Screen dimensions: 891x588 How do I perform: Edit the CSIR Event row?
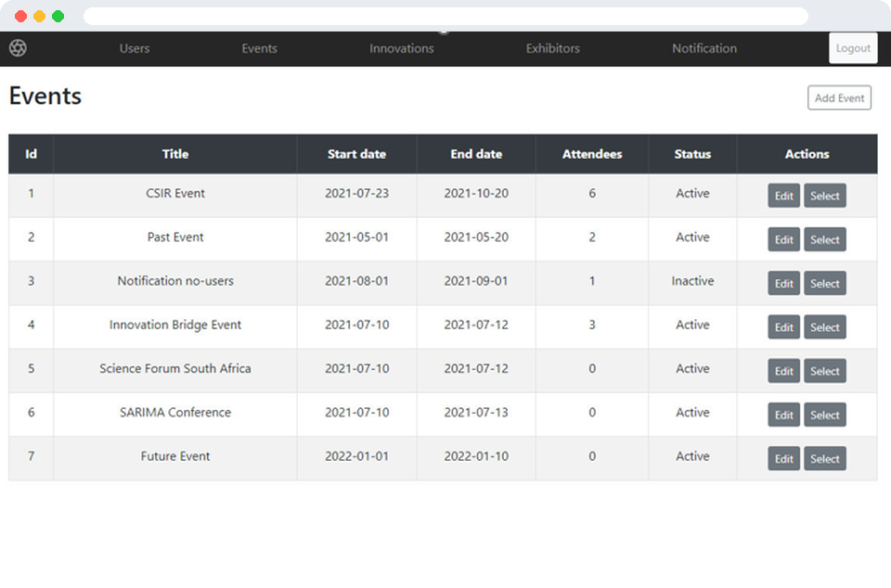[783, 196]
